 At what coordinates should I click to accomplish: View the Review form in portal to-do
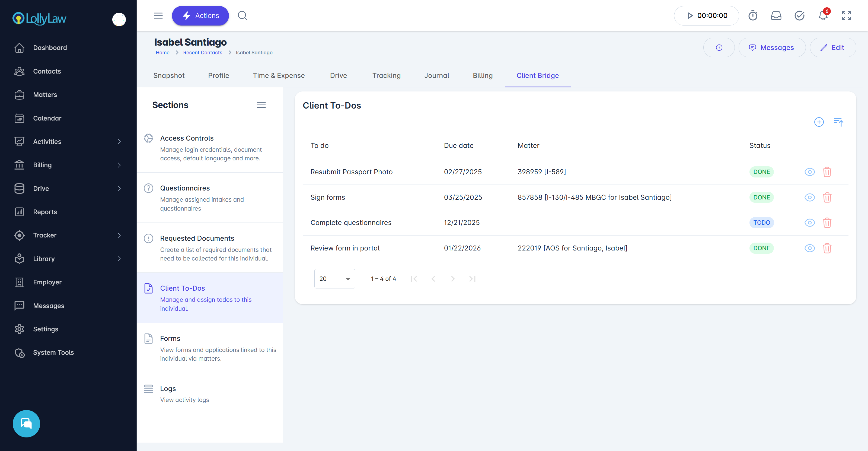point(809,248)
